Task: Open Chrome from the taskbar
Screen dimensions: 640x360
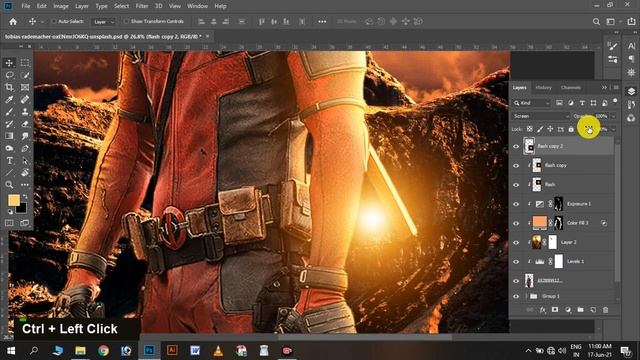Action: click(103, 351)
